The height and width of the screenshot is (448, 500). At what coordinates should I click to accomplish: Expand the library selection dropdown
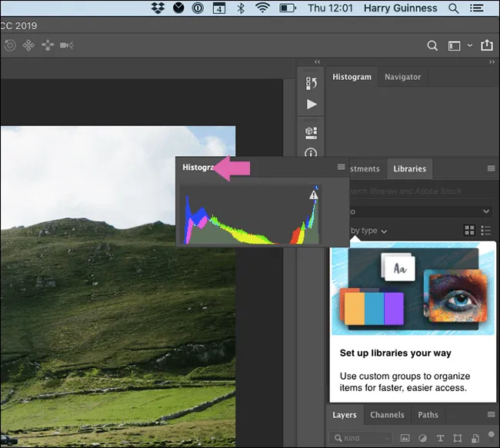coord(485,211)
